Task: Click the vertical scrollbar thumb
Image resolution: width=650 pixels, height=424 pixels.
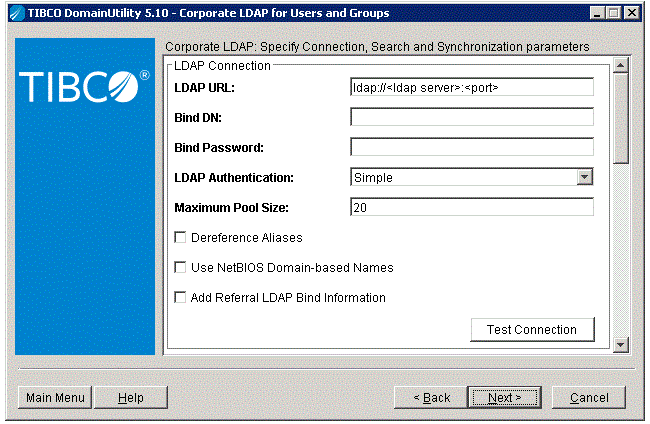Action: click(621, 119)
